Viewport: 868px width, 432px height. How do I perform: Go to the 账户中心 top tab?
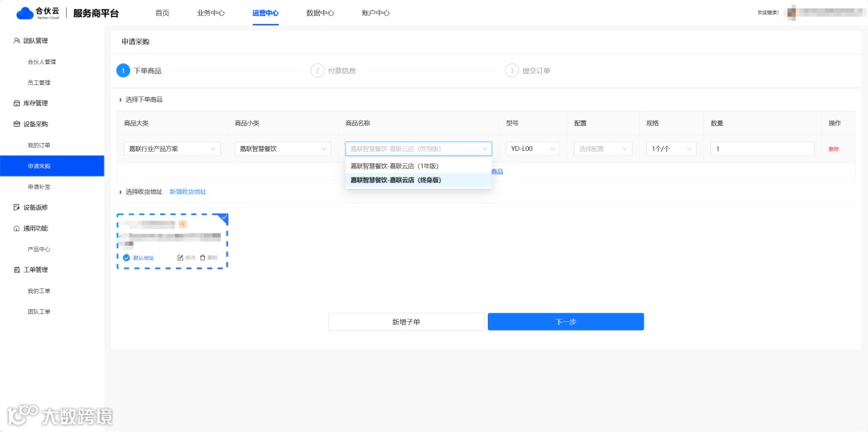click(x=376, y=14)
